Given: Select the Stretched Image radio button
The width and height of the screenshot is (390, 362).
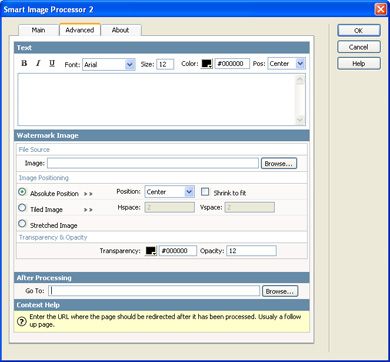Looking at the screenshot, I should click(22, 224).
